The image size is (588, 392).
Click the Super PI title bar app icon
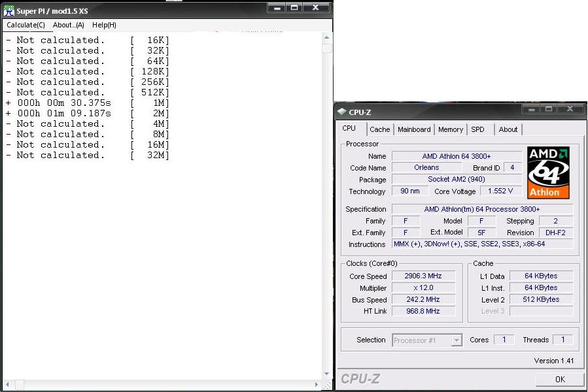[x=9, y=10]
